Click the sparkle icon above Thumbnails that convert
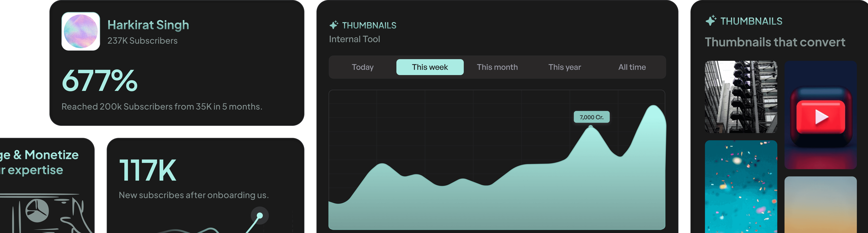This screenshot has height=233, width=868. click(711, 20)
